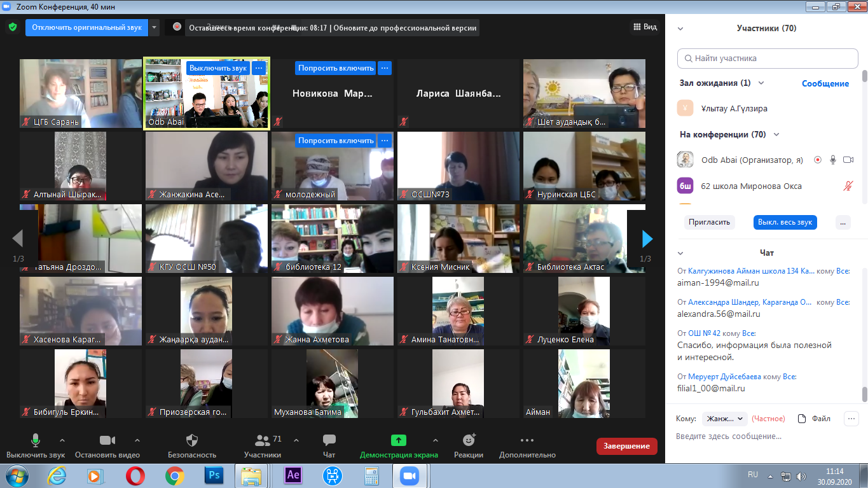Open the Chat (Чат) speech bubble icon
Image resolution: width=868 pixels, height=488 pixels.
(x=329, y=440)
